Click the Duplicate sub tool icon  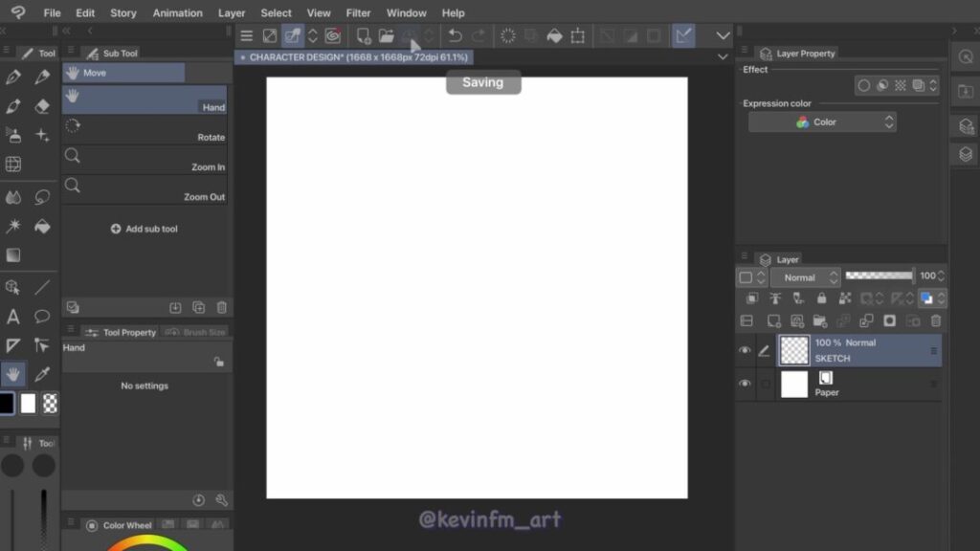point(199,307)
